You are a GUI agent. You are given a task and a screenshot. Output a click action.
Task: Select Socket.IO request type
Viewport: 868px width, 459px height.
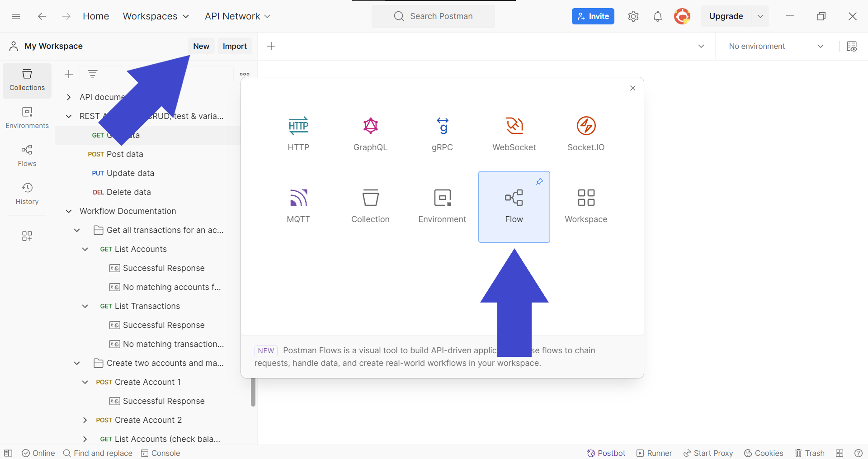[586, 134]
